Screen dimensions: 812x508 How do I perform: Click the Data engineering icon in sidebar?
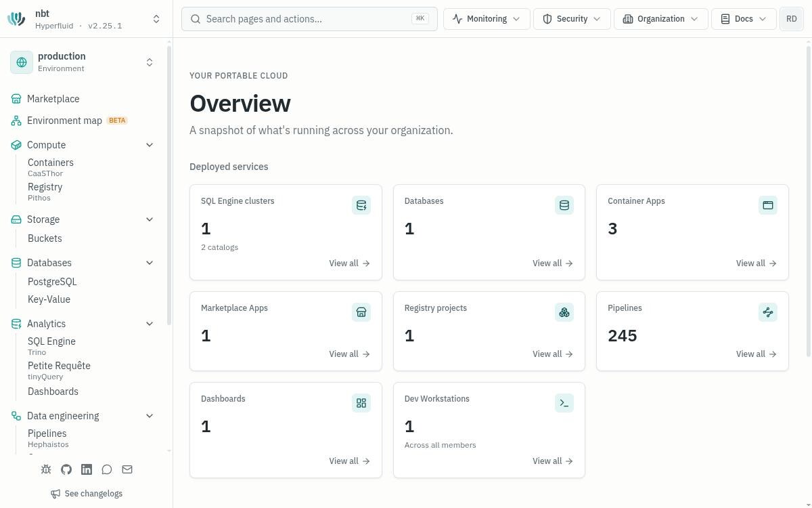[16, 416]
